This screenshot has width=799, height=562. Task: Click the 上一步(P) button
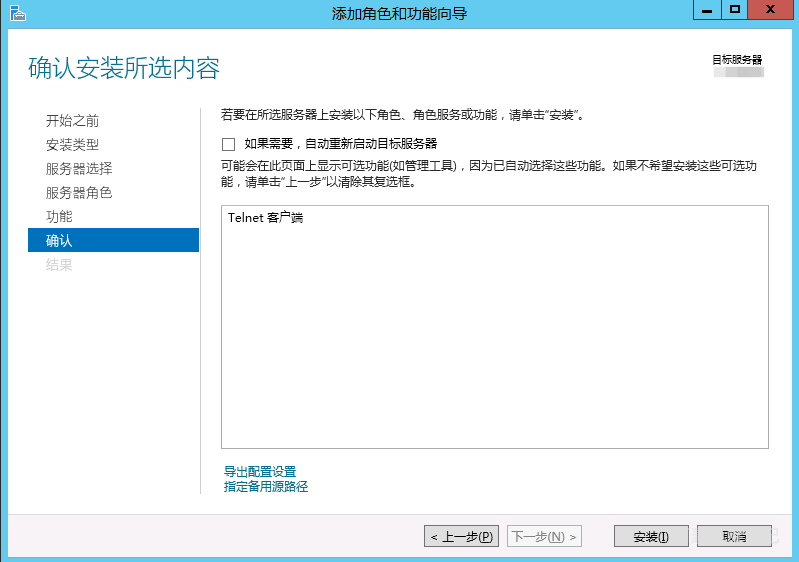[461, 536]
